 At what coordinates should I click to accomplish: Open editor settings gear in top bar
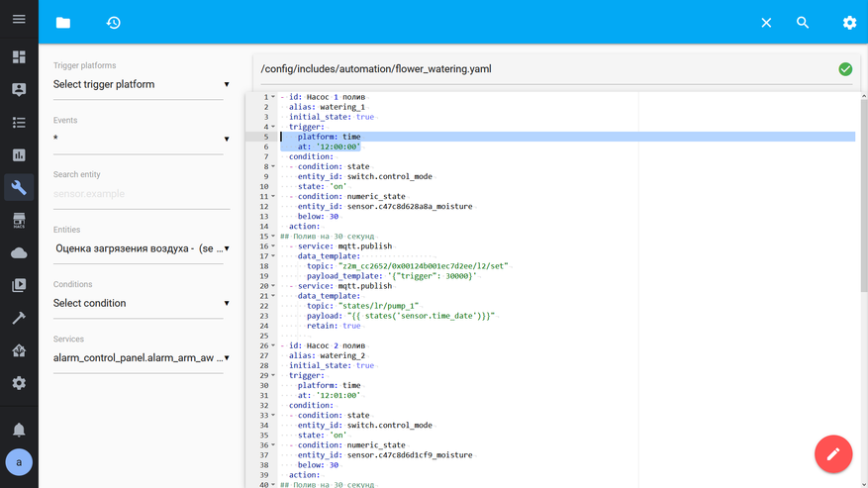[849, 23]
